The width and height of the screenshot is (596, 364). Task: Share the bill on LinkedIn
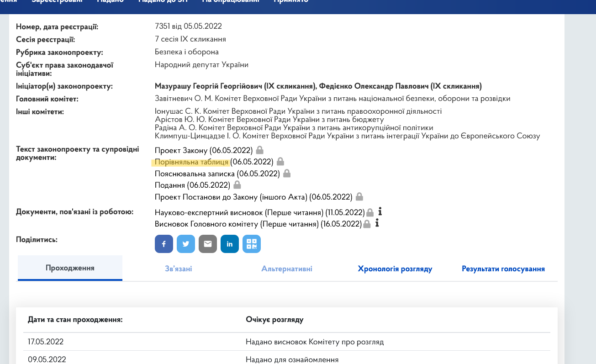click(230, 244)
